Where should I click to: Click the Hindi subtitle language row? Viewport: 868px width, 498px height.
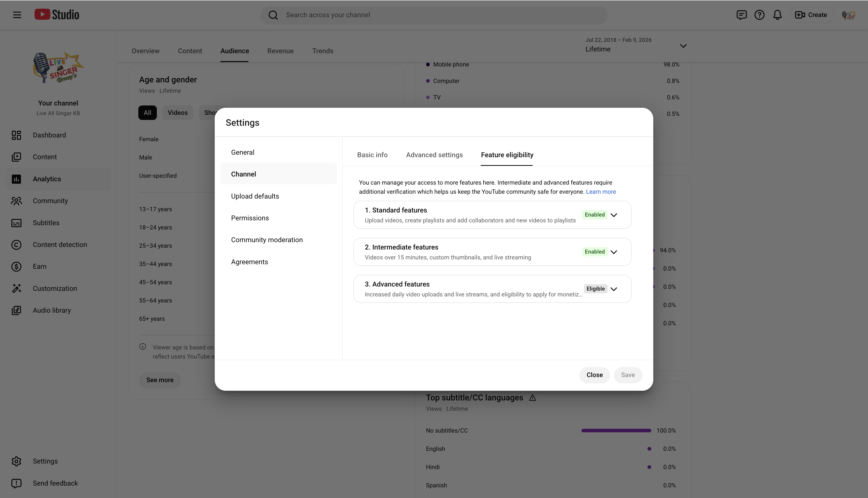pos(551,467)
